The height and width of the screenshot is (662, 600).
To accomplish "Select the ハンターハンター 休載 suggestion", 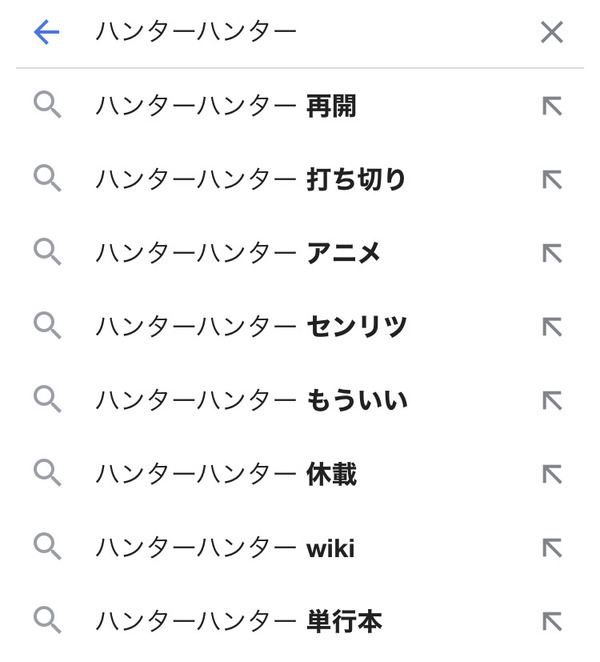I will coord(226,475).
